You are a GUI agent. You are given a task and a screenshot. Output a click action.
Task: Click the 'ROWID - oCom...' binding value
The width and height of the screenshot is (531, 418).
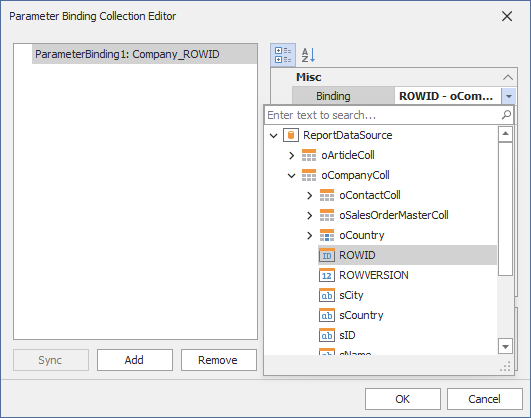(446, 96)
